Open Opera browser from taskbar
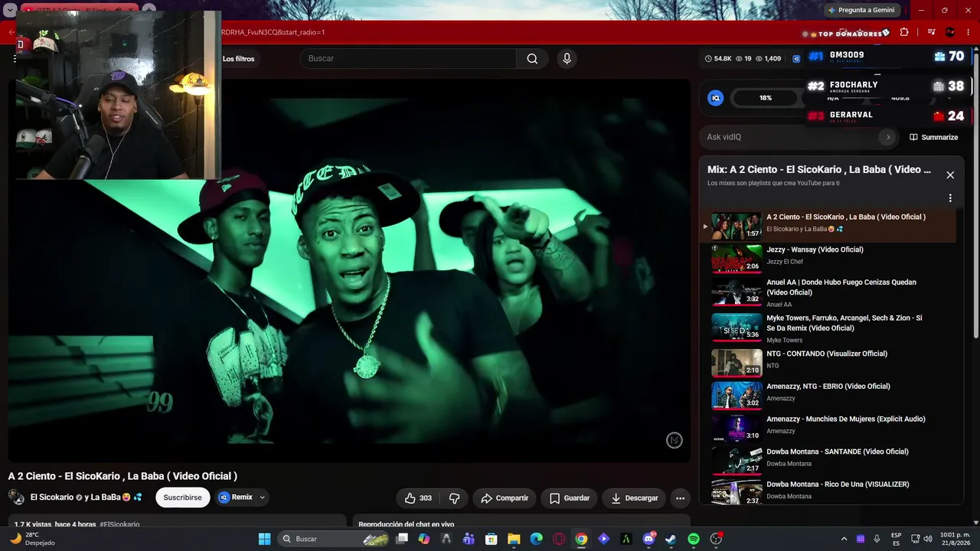The width and height of the screenshot is (980, 551). point(559,539)
